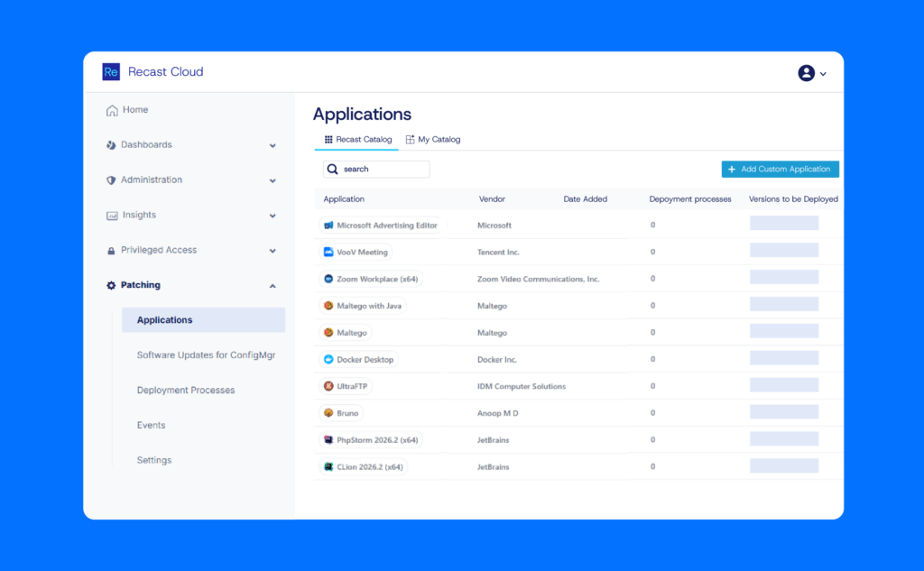Open Deployment Processes in sidebar

[x=186, y=390]
